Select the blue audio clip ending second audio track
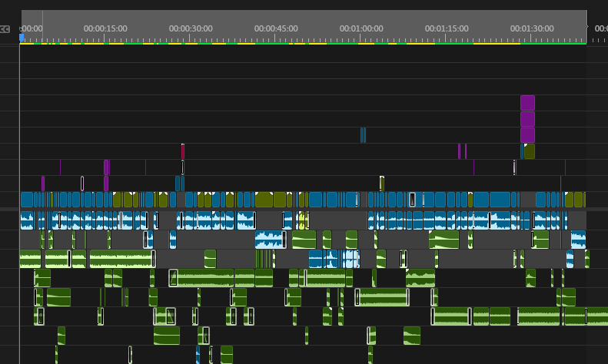608x364 pixels. pos(578,240)
